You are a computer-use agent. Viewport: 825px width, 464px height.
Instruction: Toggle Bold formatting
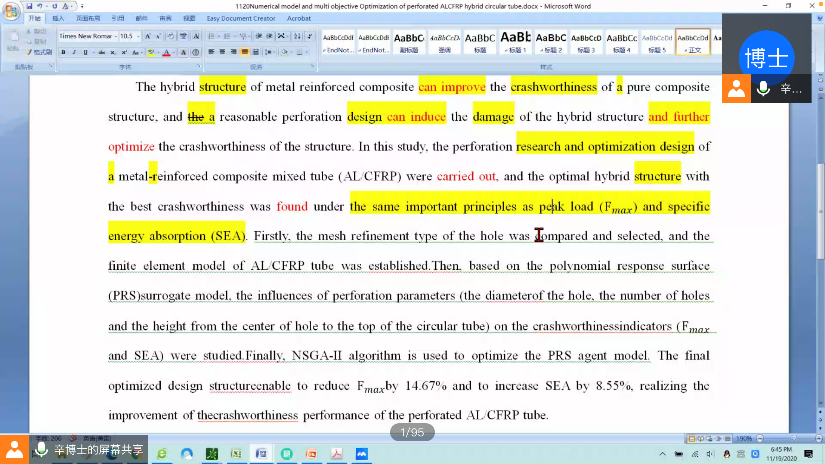coord(63,52)
